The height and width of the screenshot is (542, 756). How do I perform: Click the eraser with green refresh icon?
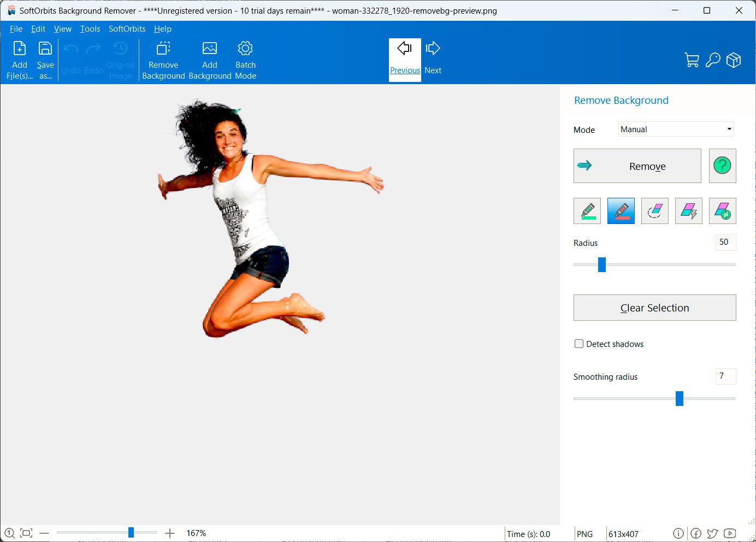pos(723,211)
